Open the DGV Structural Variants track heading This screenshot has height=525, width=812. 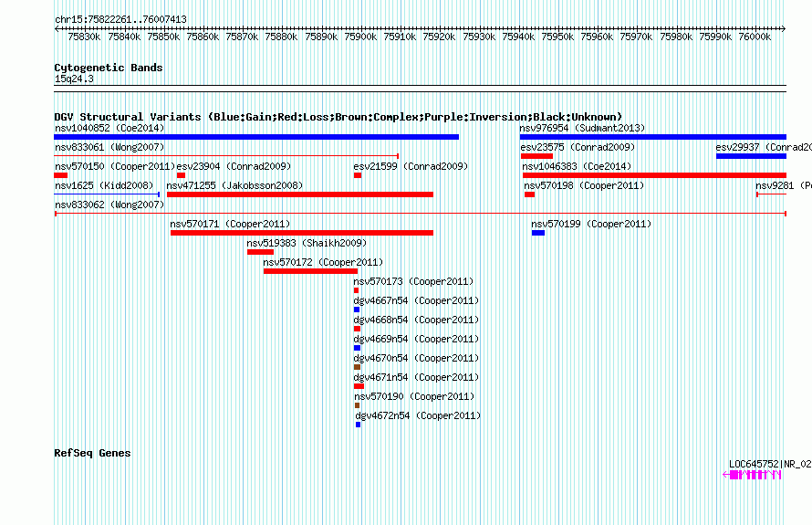click(x=338, y=117)
